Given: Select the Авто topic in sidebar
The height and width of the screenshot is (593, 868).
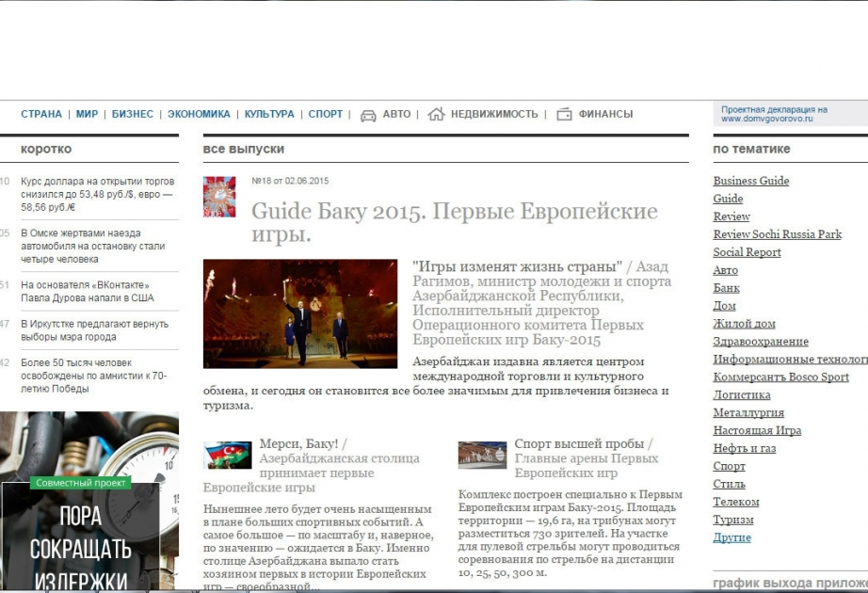Looking at the screenshot, I should 726,270.
